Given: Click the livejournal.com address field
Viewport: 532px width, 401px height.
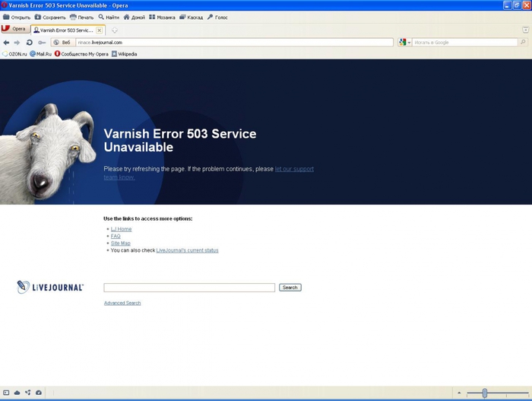Looking at the screenshot, I should pyautogui.click(x=234, y=43).
